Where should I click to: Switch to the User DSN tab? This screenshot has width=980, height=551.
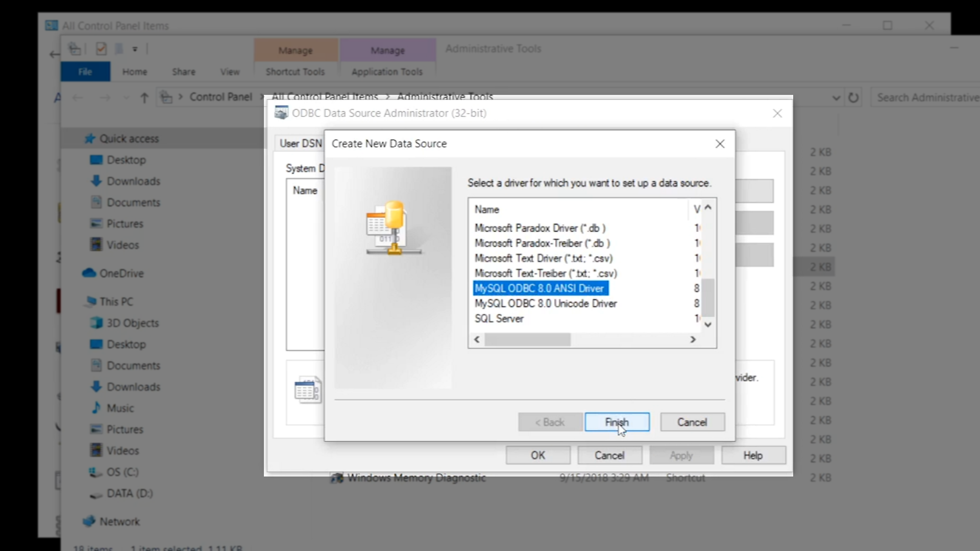(300, 143)
